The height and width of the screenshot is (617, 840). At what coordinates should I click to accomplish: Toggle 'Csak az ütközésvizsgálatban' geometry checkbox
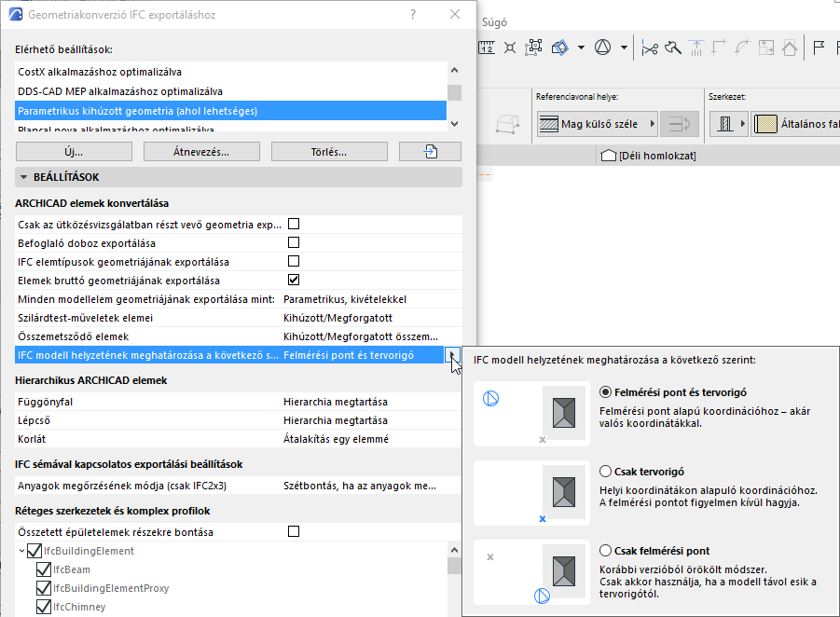coord(294,224)
